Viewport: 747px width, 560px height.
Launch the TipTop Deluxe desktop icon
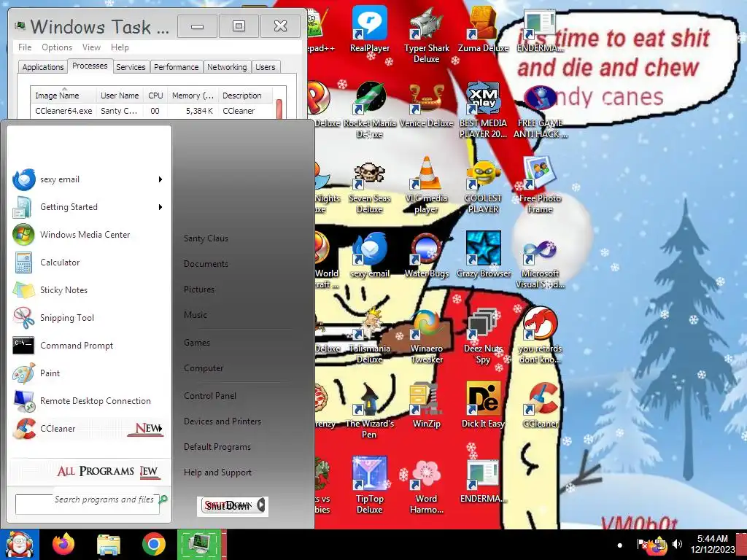[370, 486]
